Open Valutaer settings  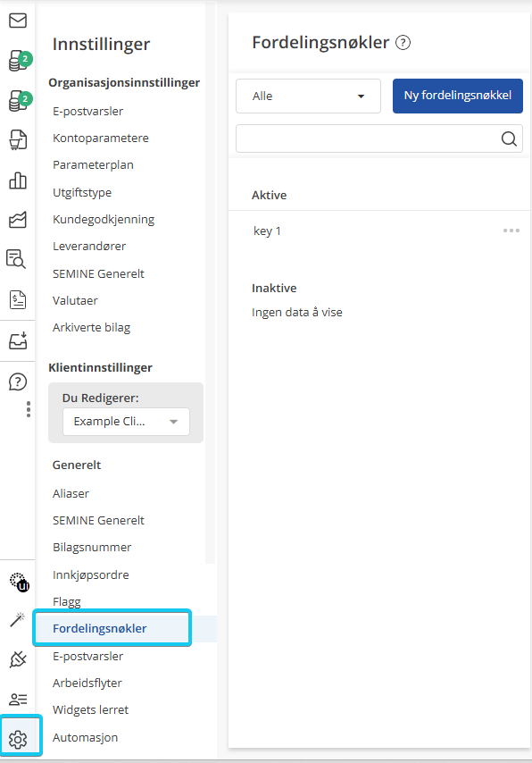click(x=75, y=301)
